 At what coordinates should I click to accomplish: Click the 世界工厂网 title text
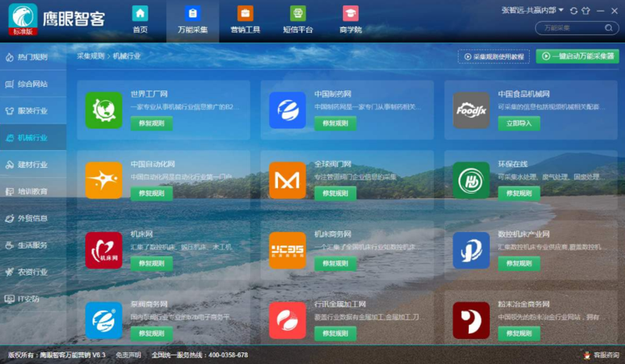pos(149,94)
